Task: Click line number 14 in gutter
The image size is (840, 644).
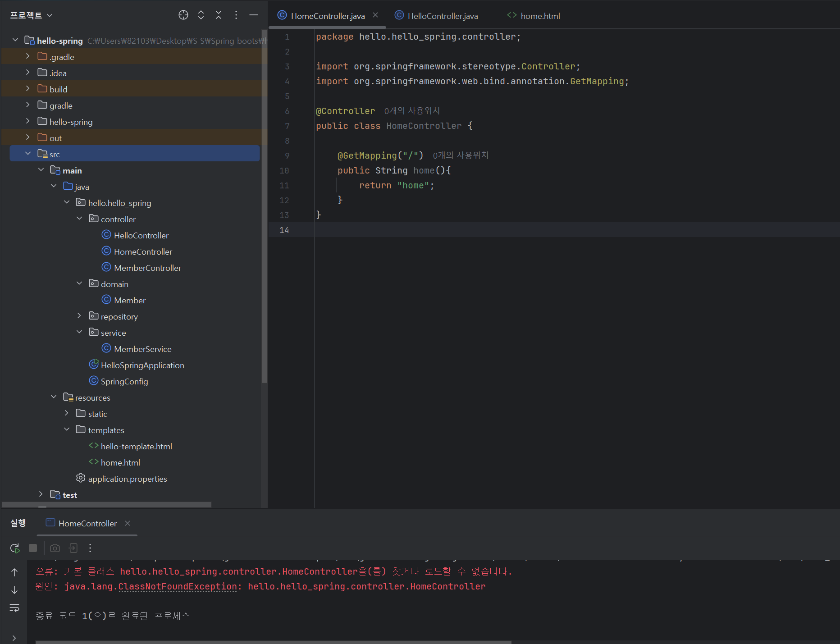Action: tap(284, 230)
